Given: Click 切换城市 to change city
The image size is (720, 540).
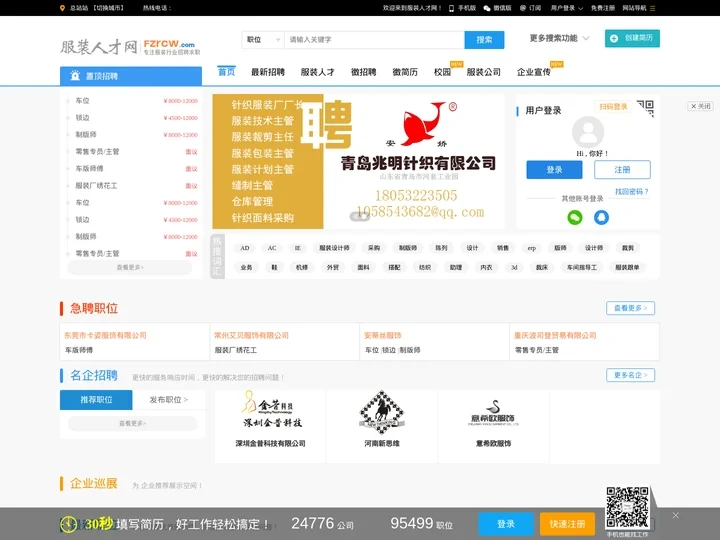Looking at the screenshot, I should click(x=108, y=8).
